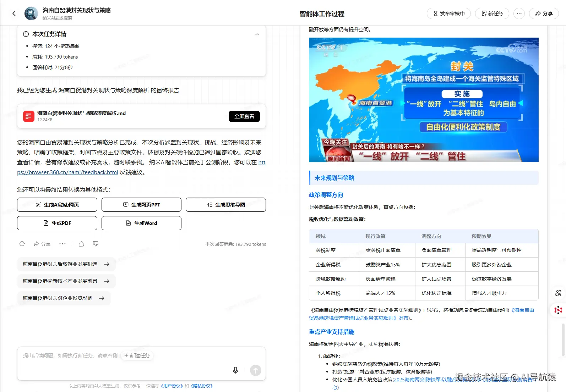
Task: Click the 发布审核中 button
Action: click(449, 13)
